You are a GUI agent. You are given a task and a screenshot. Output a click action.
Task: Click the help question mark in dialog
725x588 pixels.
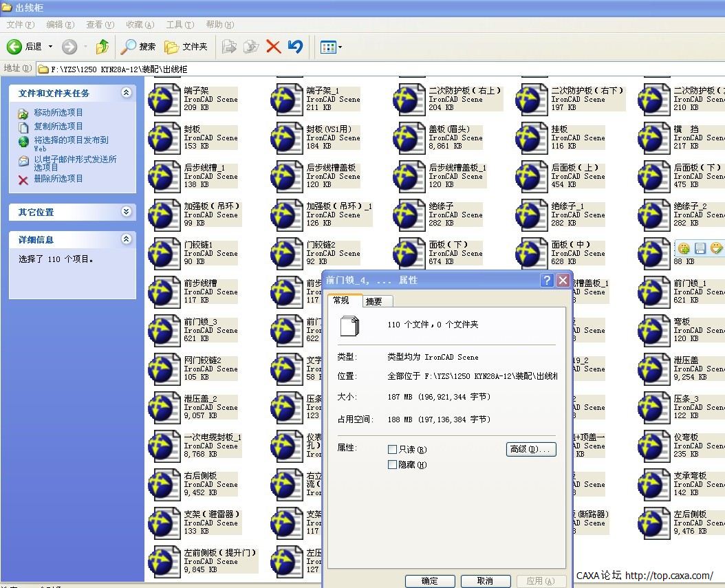(547, 281)
